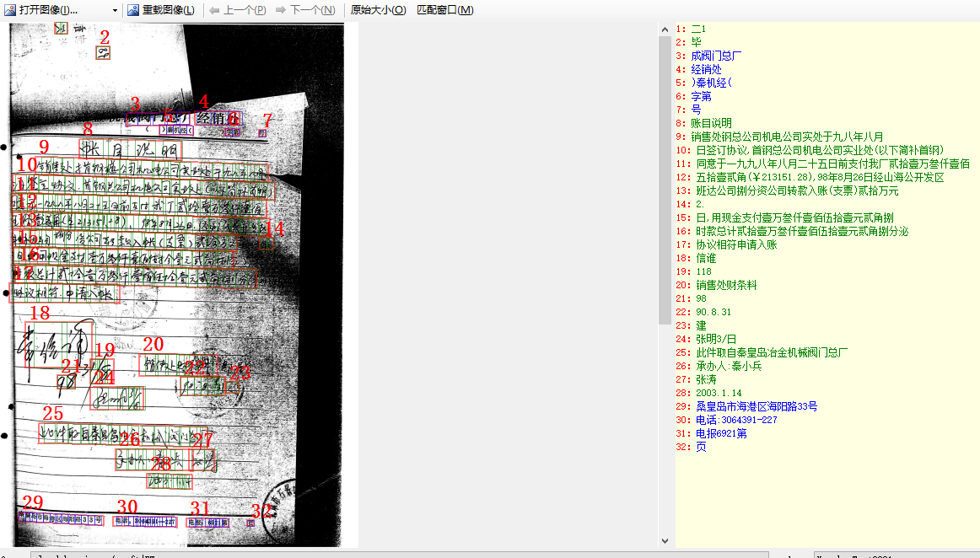Select result line 1 reading 二1
980x558 pixels.
click(697, 29)
